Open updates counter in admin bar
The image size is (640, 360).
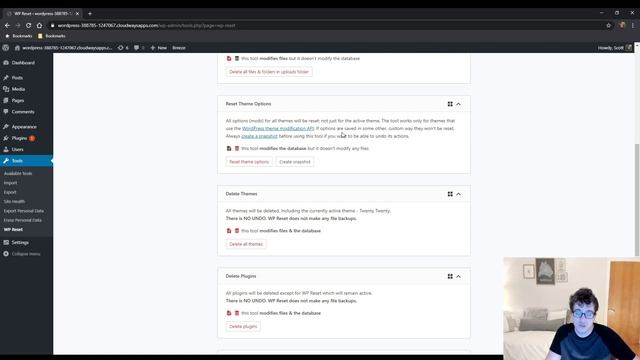123,48
